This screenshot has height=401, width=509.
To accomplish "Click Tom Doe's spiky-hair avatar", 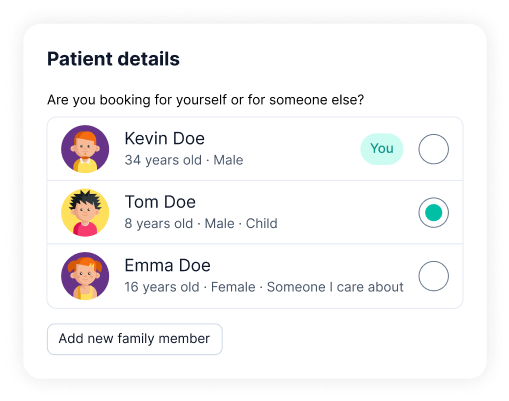I will pyautogui.click(x=85, y=213).
